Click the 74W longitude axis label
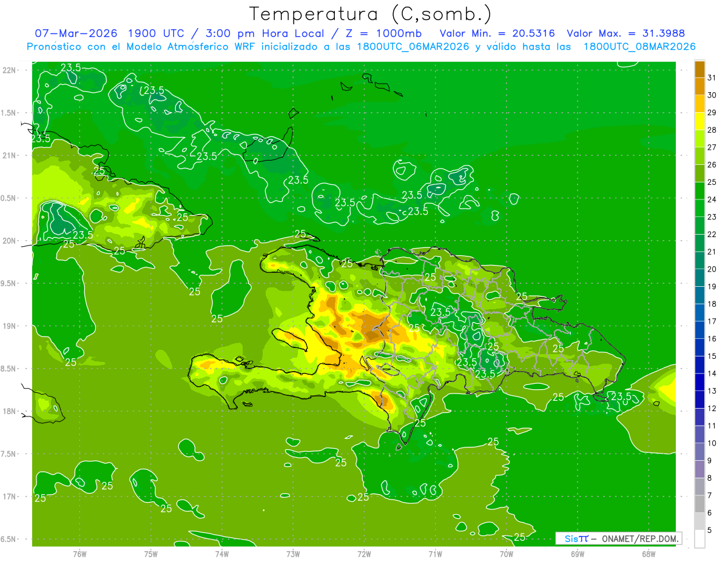Viewport: 728px width, 562px height. tap(221, 554)
